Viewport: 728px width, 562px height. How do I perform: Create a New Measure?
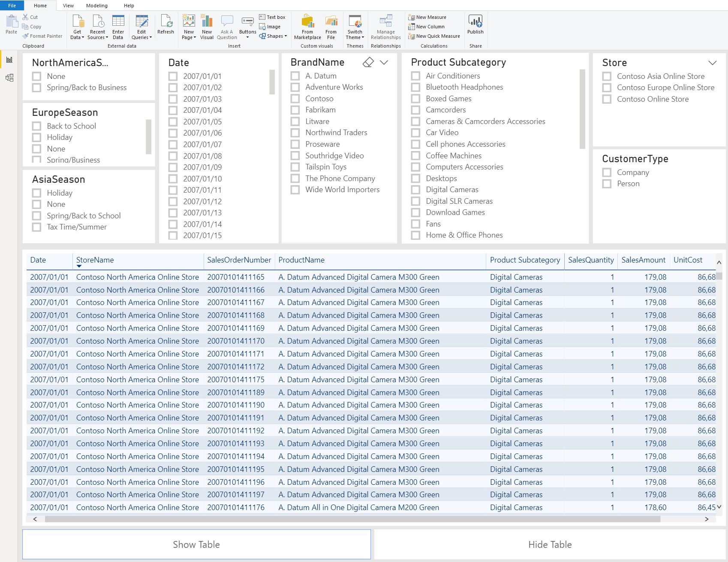pos(427,17)
